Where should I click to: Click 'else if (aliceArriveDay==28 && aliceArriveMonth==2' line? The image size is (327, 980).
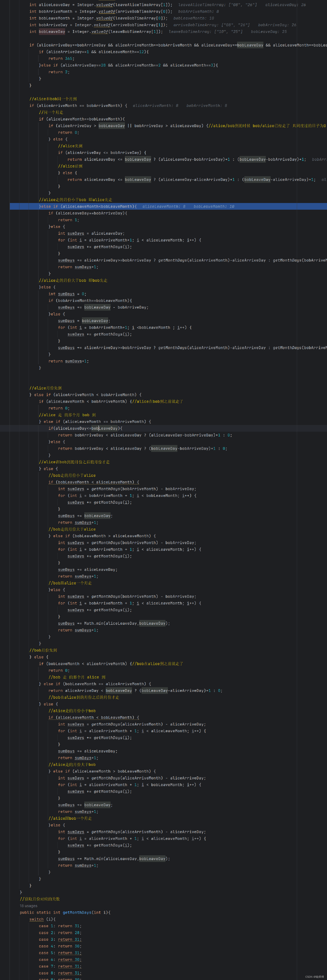click(128, 65)
